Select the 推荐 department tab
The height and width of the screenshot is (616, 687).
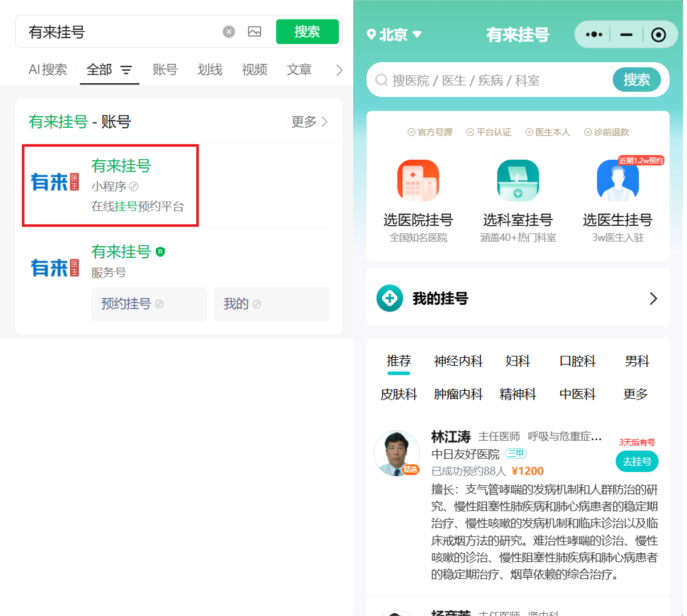[399, 361]
